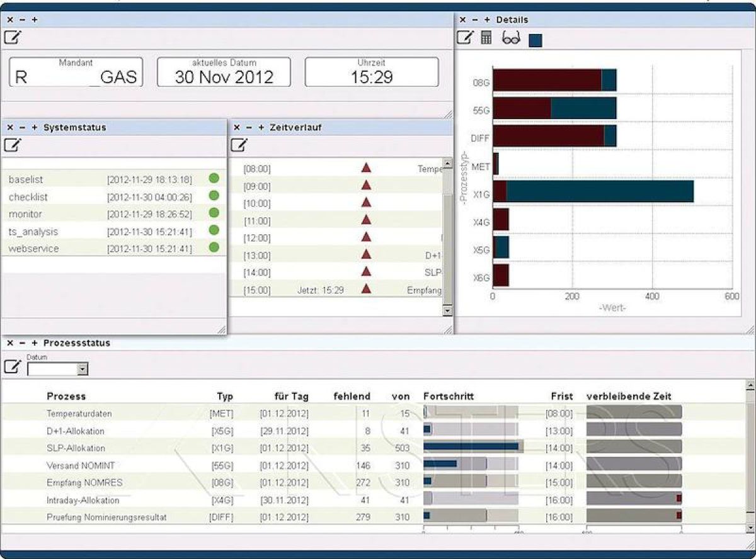
Task: Click the edit icon in Prozessstatus panel
Action: (x=12, y=366)
